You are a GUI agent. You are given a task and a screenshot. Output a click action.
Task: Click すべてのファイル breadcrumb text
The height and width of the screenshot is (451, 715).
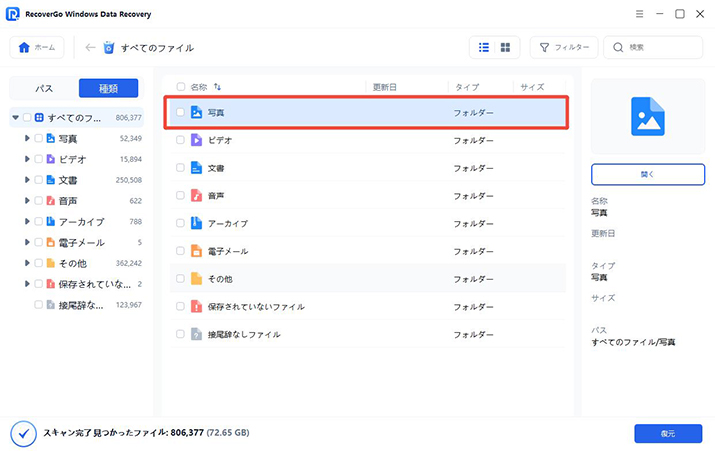[x=157, y=47]
